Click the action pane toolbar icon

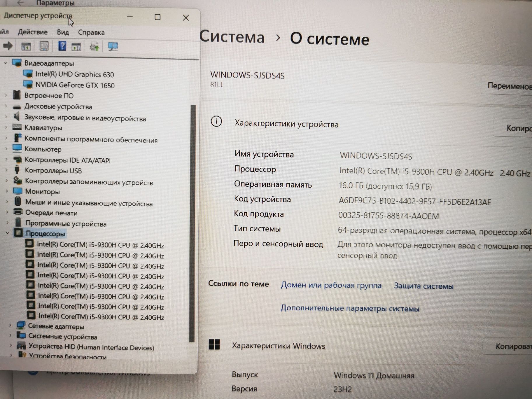click(76, 47)
